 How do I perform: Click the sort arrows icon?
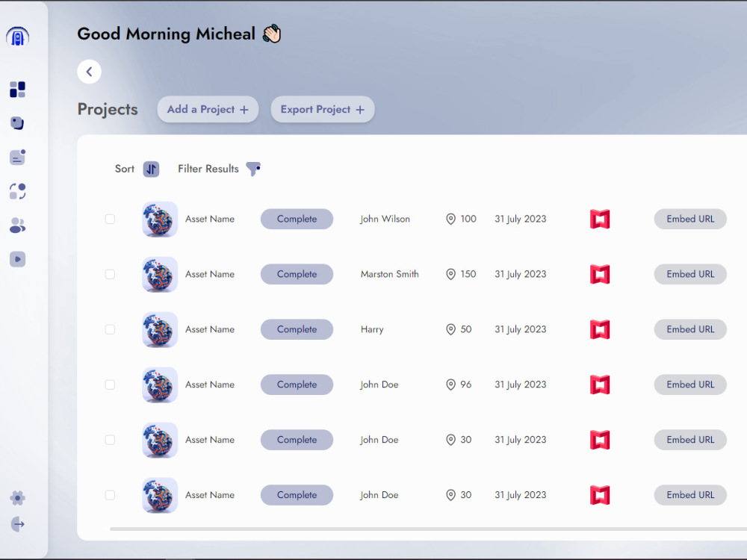152,169
